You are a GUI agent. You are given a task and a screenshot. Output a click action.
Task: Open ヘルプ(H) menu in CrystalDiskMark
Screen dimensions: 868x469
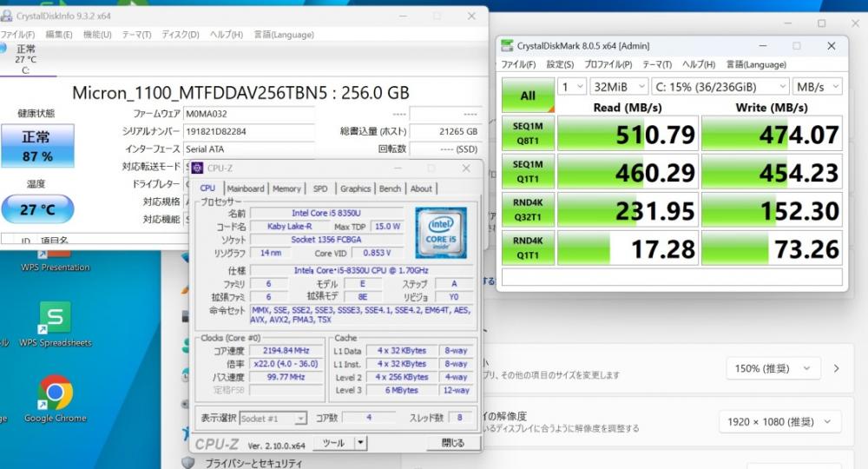tap(699, 65)
